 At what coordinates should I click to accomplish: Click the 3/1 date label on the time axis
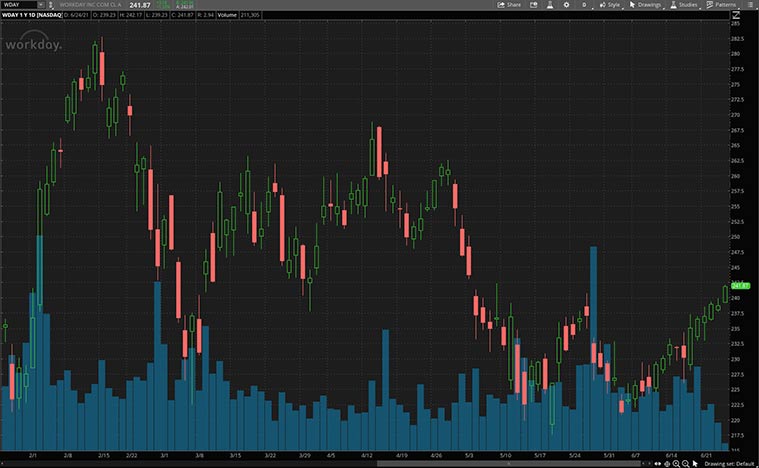(x=164, y=455)
